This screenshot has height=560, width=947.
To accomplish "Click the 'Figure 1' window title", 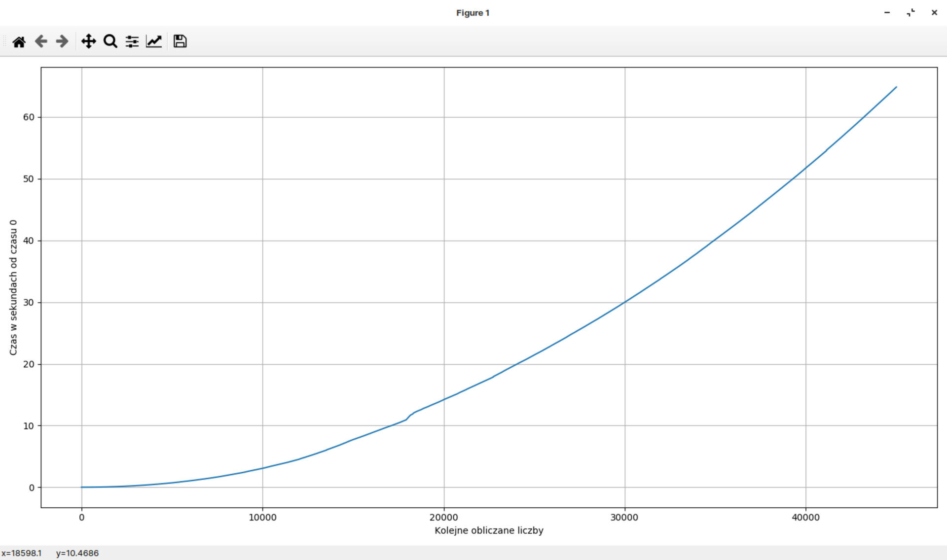I will point(473,13).
